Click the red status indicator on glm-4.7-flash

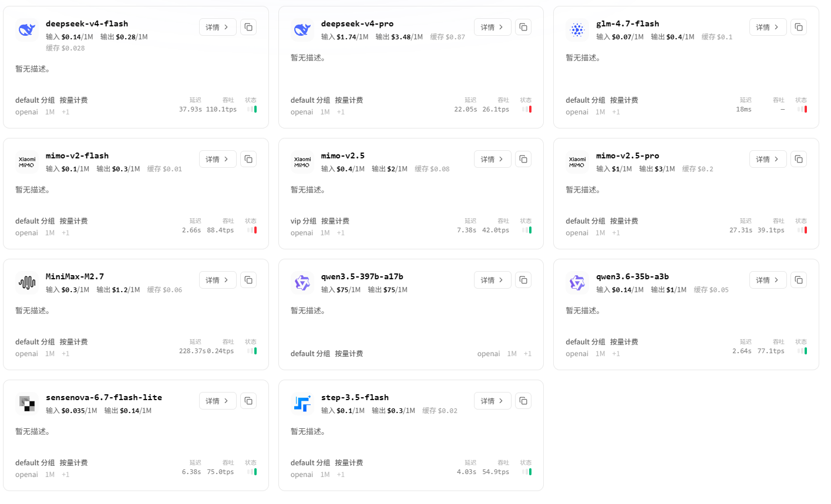[806, 109]
